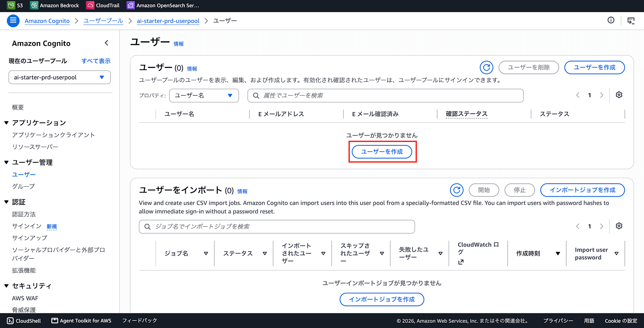644x328 pixels.
Task: Click into the ジョブ名でインポートジョブを検索 field
Action: click(x=277, y=227)
